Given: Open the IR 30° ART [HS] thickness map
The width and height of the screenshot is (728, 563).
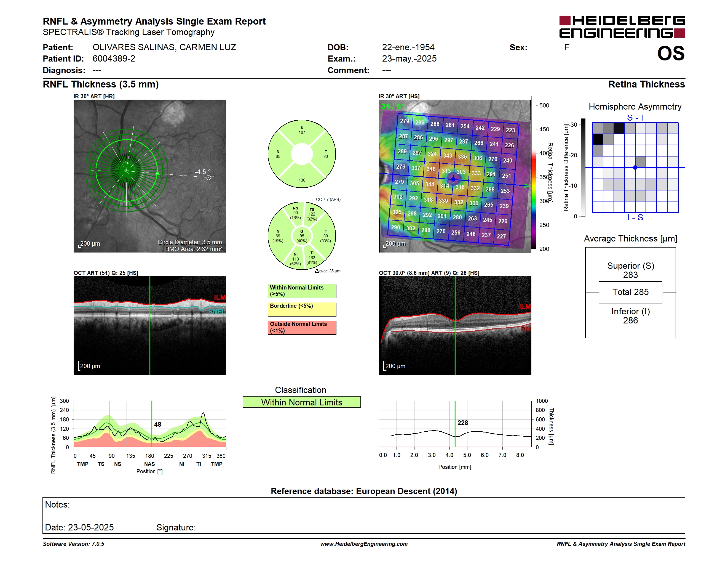Looking at the screenshot, I should 455,176.
